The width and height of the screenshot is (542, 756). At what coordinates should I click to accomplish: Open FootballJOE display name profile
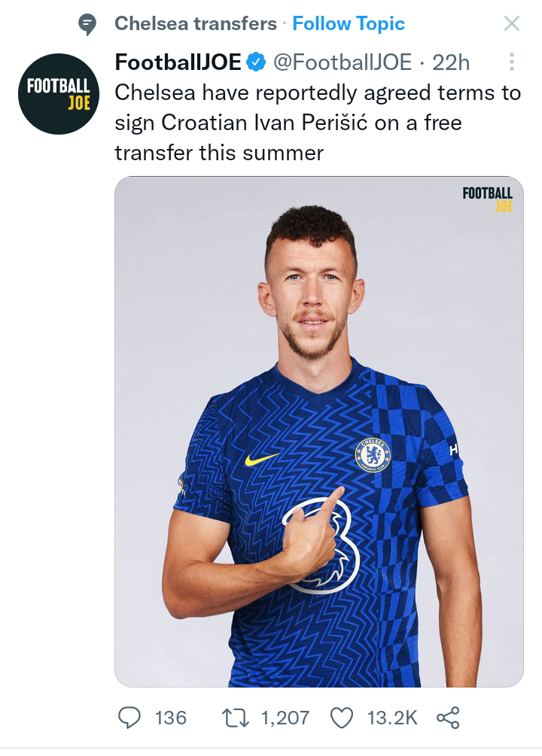[x=178, y=62]
